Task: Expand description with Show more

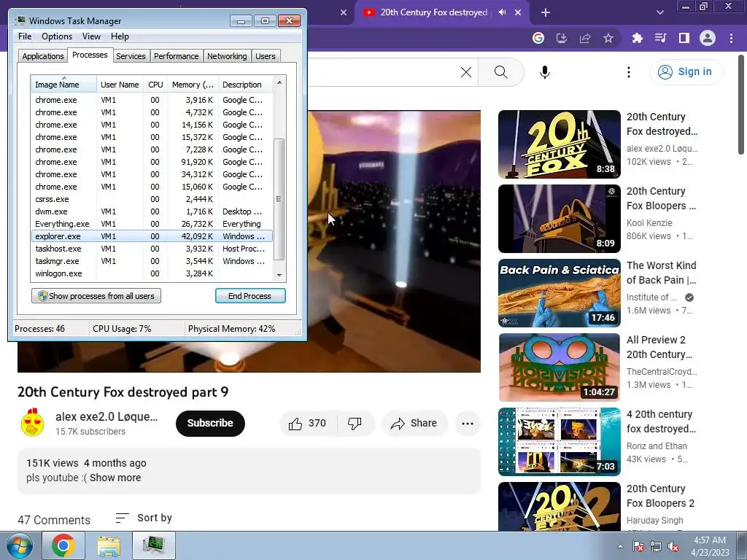Action: pyautogui.click(x=115, y=478)
